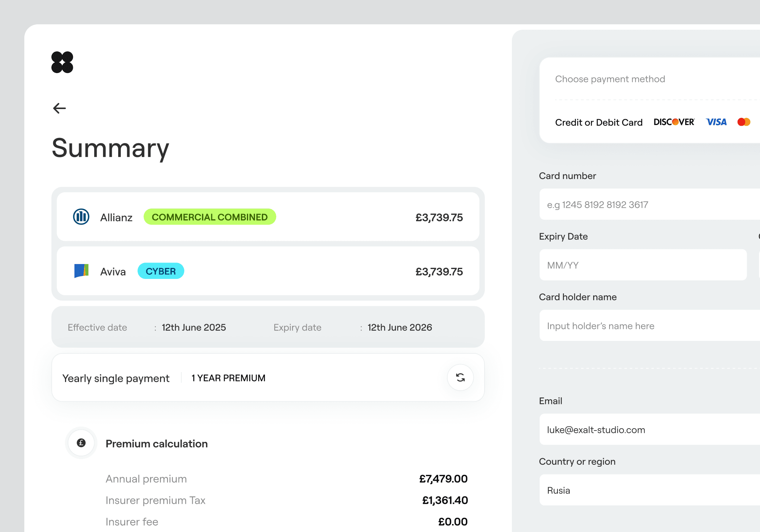This screenshot has height=532, width=760.
Task: Click the Aviva insurer logo
Action: pos(81,271)
